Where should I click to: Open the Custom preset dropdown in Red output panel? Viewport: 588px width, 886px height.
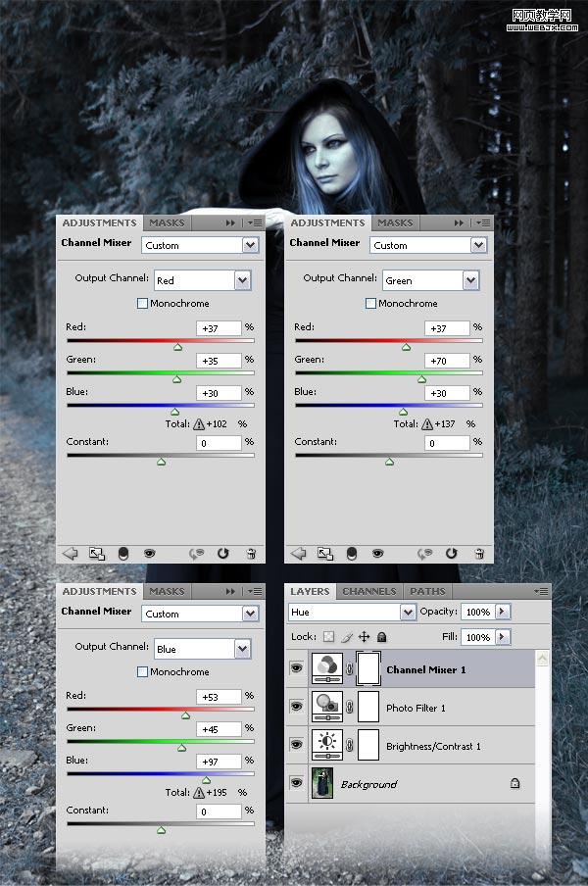point(200,245)
